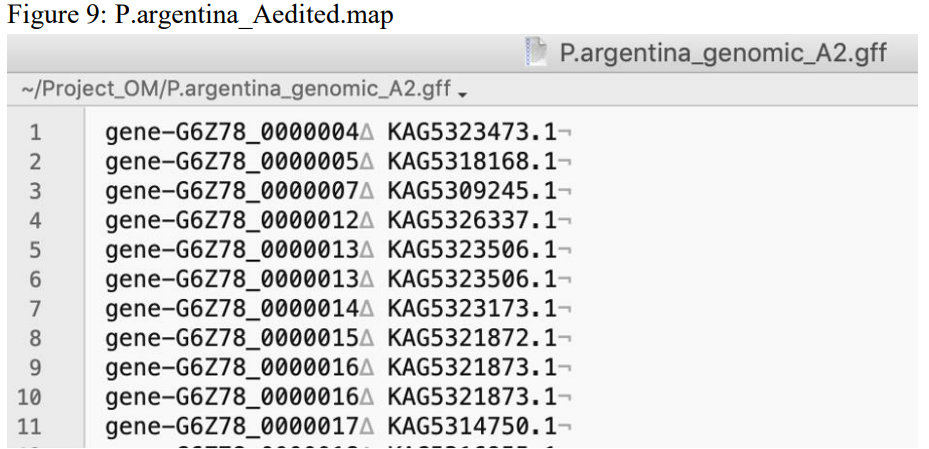Select line number 5 in gutter
Screen dimensions: 929x449
click(x=35, y=250)
